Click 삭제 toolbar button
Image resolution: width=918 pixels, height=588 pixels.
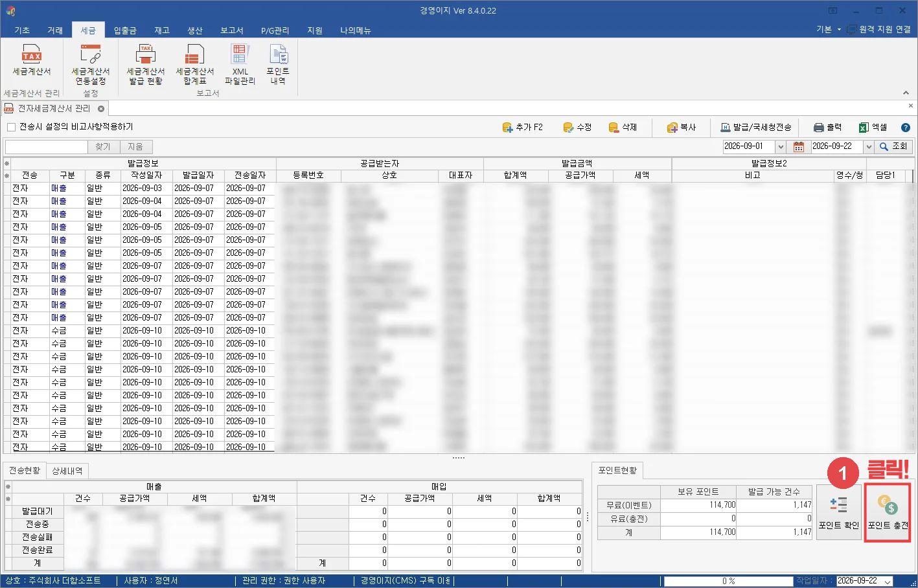point(623,128)
